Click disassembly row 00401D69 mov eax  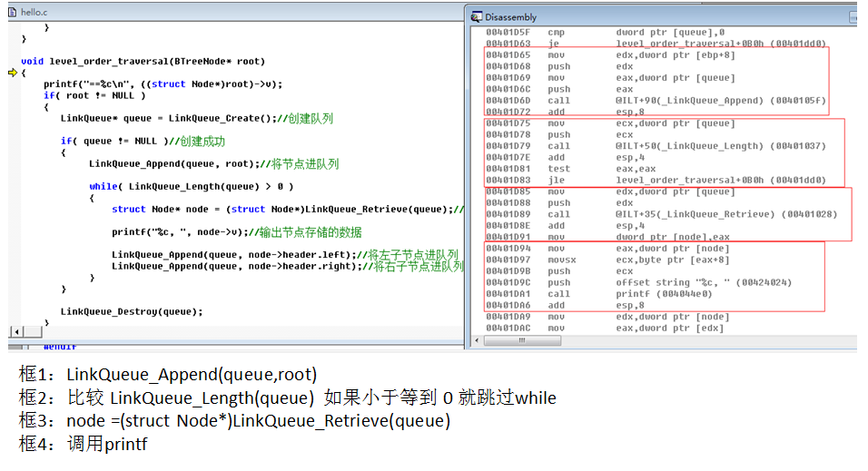click(610, 77)
